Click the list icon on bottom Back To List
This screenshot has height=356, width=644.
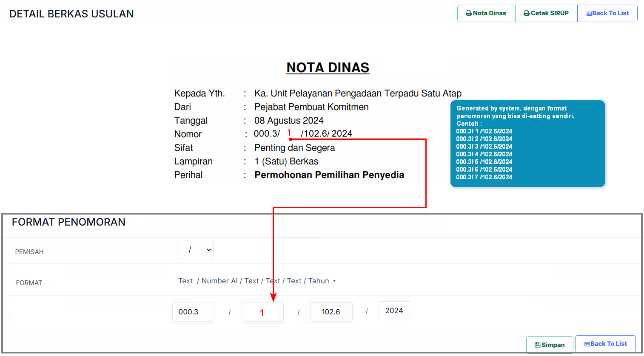pyautogui.click(x=587, y=344)
